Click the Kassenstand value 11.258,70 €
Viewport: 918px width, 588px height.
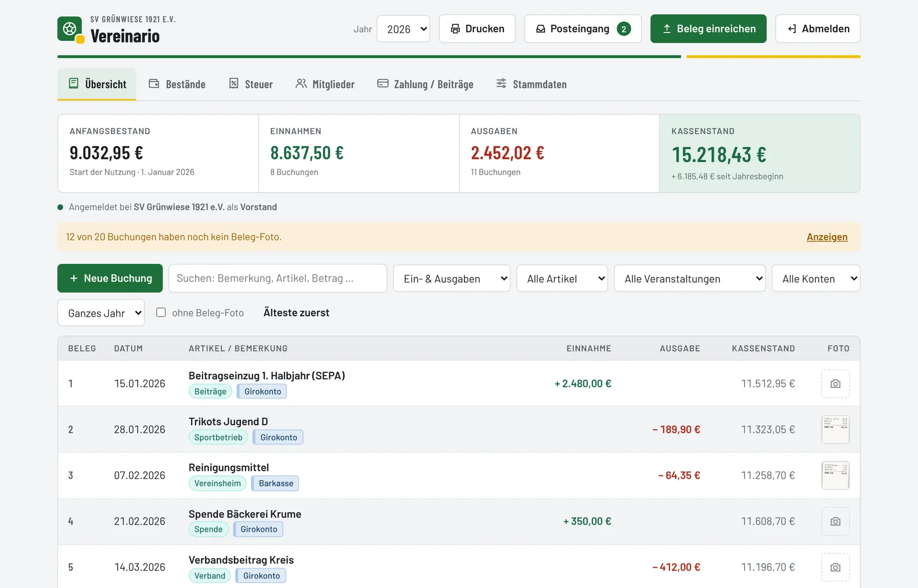[768, 476]
